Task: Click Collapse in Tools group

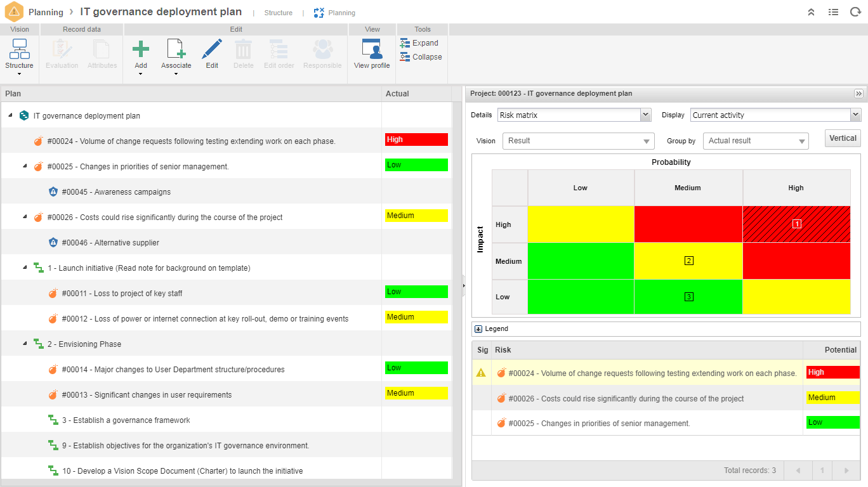Action: pos(421,57)
